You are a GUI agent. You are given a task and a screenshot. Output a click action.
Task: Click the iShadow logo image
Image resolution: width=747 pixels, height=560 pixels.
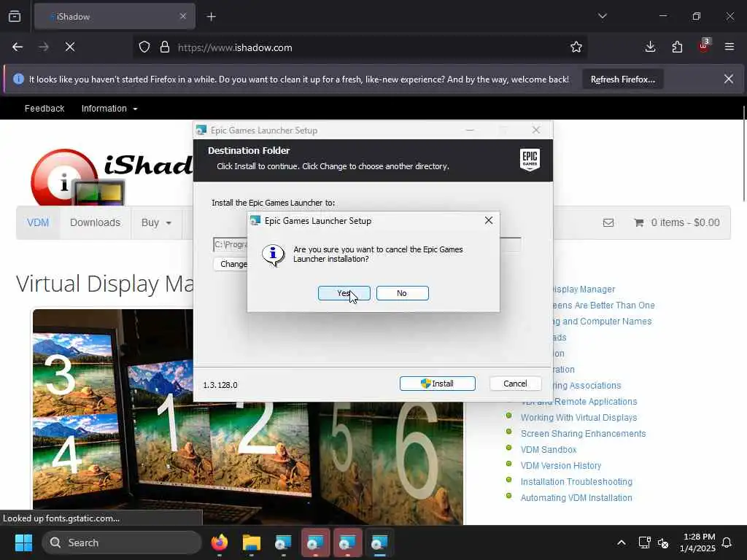pos(112,176)
